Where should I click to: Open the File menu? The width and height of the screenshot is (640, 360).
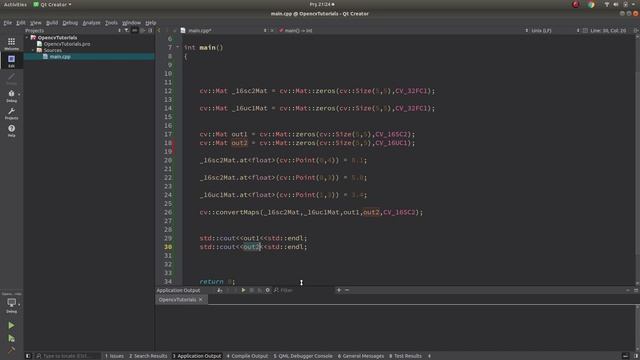[8, 23]
